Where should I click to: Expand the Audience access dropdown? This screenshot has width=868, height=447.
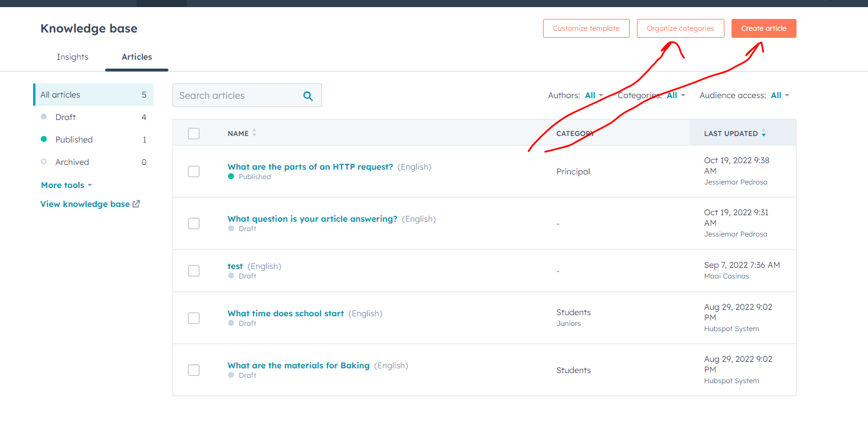779,95
